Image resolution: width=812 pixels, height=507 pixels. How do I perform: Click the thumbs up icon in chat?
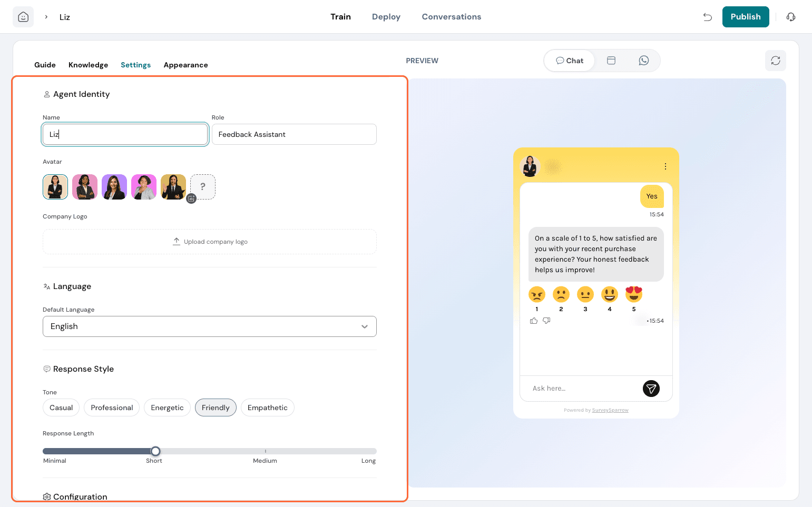pyautogui.click(x=534, y=321)
